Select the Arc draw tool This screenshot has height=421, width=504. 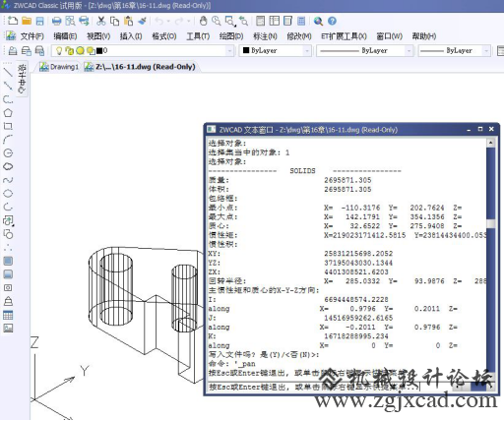(x=8, y=140)
